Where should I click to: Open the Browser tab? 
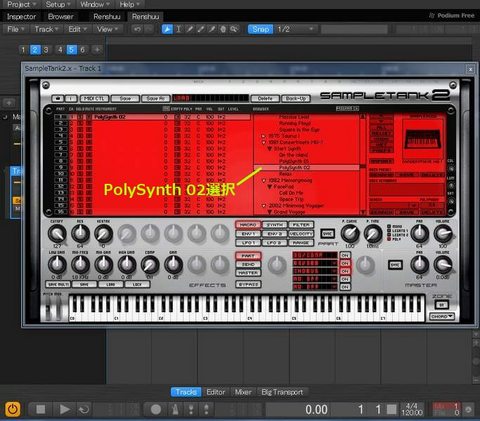tap(60, 17)
